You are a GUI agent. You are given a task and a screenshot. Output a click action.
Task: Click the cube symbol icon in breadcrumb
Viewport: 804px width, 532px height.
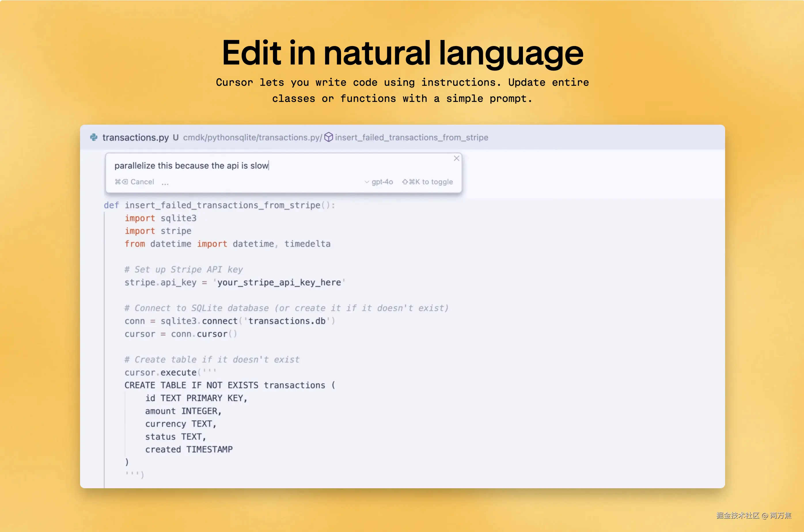click(329, 137)
